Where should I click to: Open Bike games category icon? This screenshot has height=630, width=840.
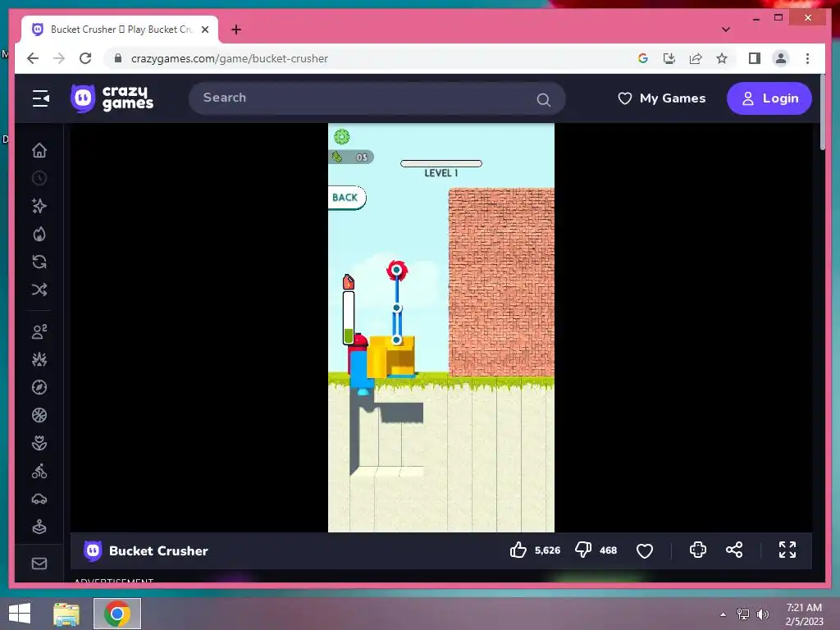click(x=39, y=472)
